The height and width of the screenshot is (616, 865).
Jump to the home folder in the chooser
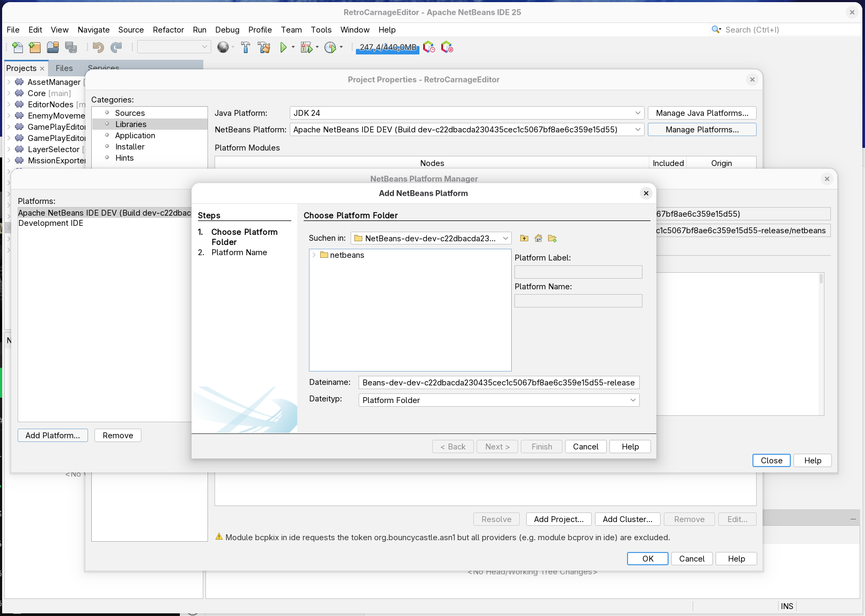[538, 238]
